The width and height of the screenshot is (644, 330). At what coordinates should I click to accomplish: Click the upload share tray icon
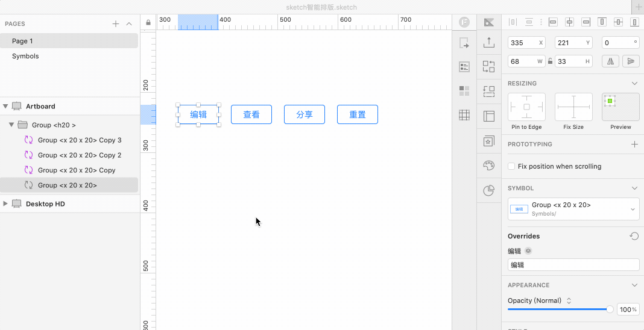(489, 42)
